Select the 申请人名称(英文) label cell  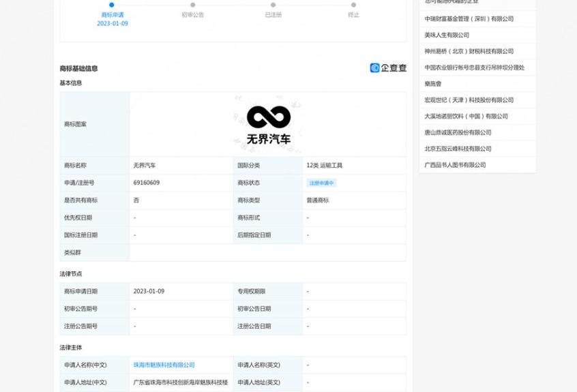tap(268, 365)
